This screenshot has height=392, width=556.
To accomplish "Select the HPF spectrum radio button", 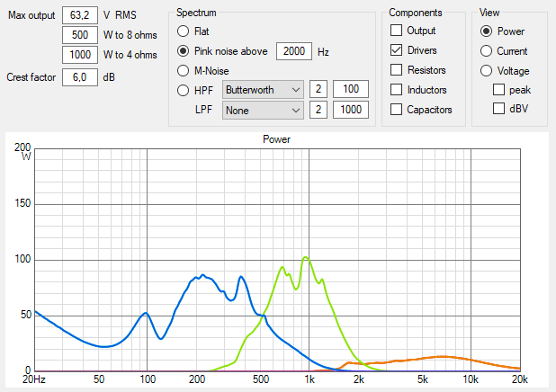I will click(x=183, y=90).
